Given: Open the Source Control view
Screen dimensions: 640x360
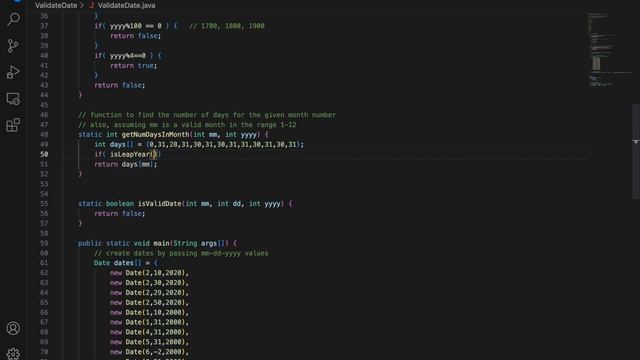Looking at the screenshot, I should (x=13, y=45).
